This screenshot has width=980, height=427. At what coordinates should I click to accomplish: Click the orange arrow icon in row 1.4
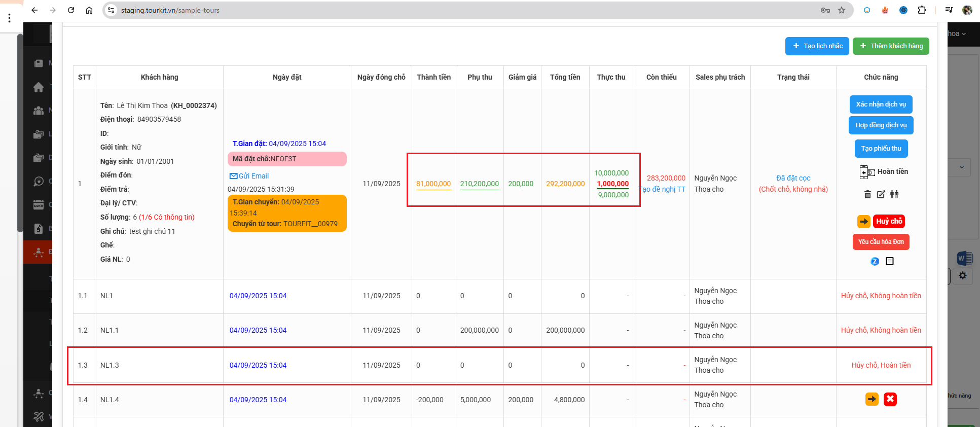click(x=872, y=400)
